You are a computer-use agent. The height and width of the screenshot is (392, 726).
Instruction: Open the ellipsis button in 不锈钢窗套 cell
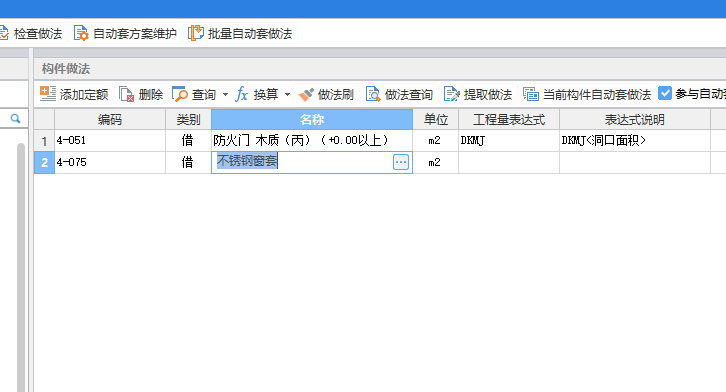(x=401, y=162)
